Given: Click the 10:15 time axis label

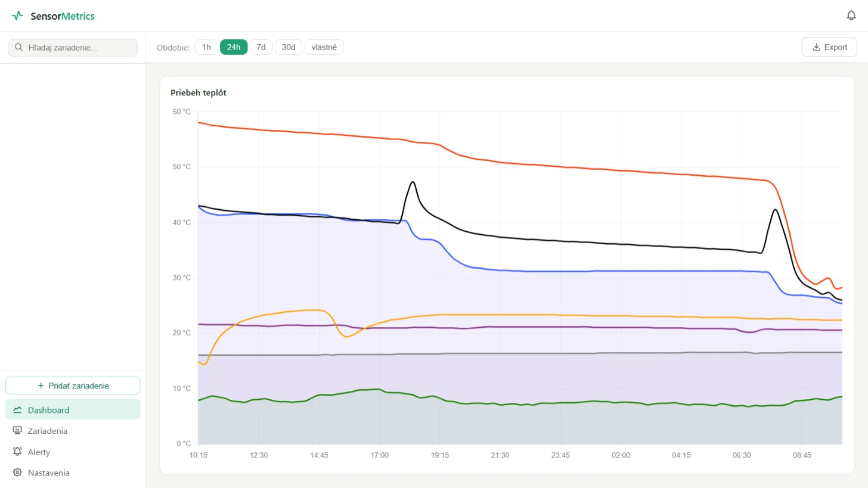Looking at the screenshot, I should [x=199, y=455].
